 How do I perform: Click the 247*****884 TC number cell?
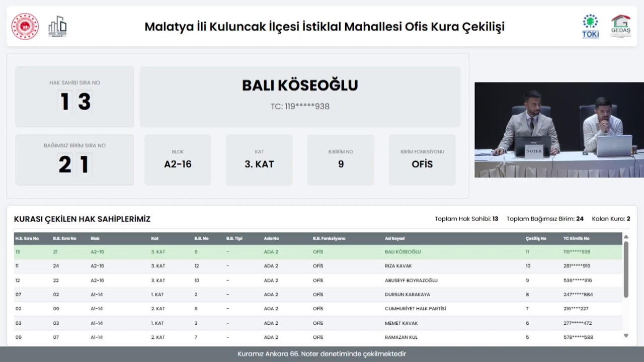pyautogui.click(x=578, y=295)
